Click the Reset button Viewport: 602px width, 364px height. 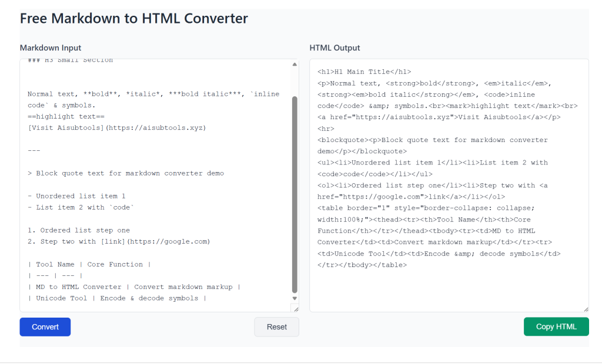coord(276,327)
